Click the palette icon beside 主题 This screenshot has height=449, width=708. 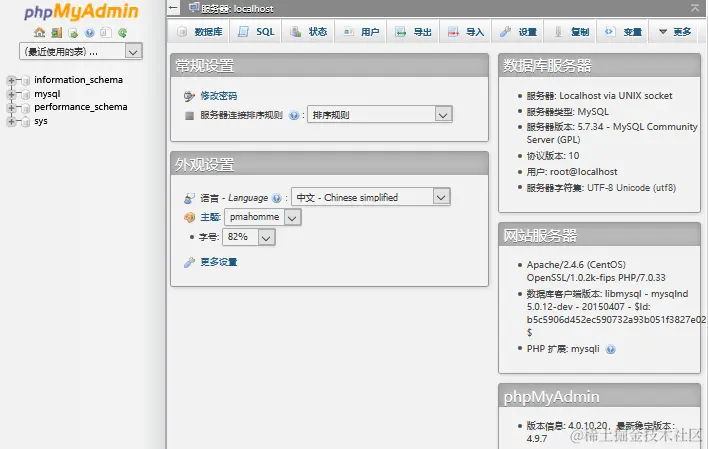[189, 217]
